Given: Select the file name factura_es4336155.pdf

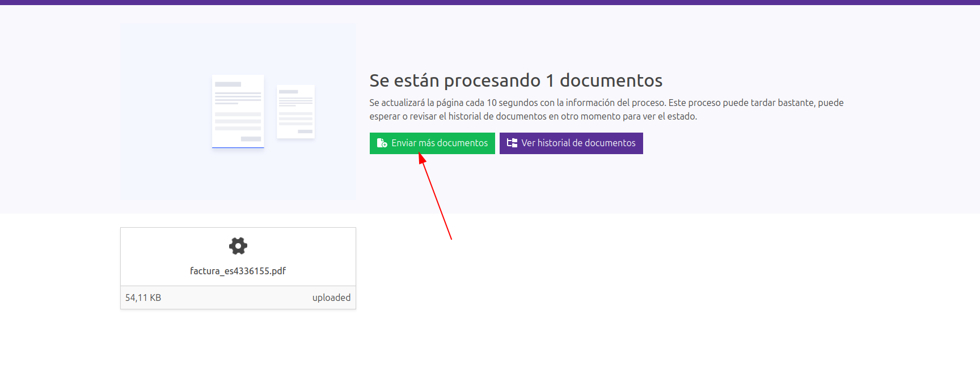Looking at the screenshot, I should [x=238, y=271].
